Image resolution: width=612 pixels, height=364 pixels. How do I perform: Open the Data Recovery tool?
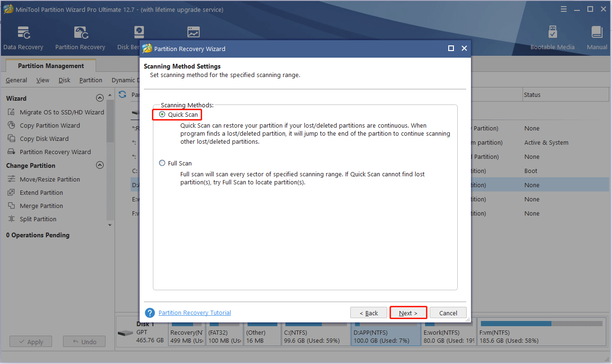pos(23,38)
